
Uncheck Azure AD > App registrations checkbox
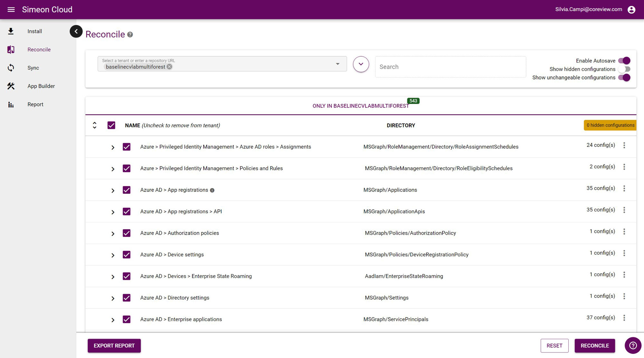127,190
